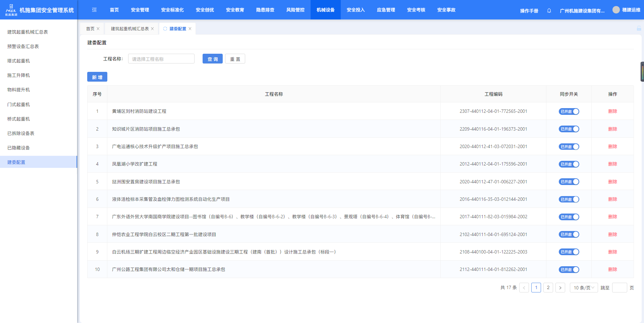This screenshot has height=323, width=644.
Task: Go to next page arrow
Action: tap(560, 288)
